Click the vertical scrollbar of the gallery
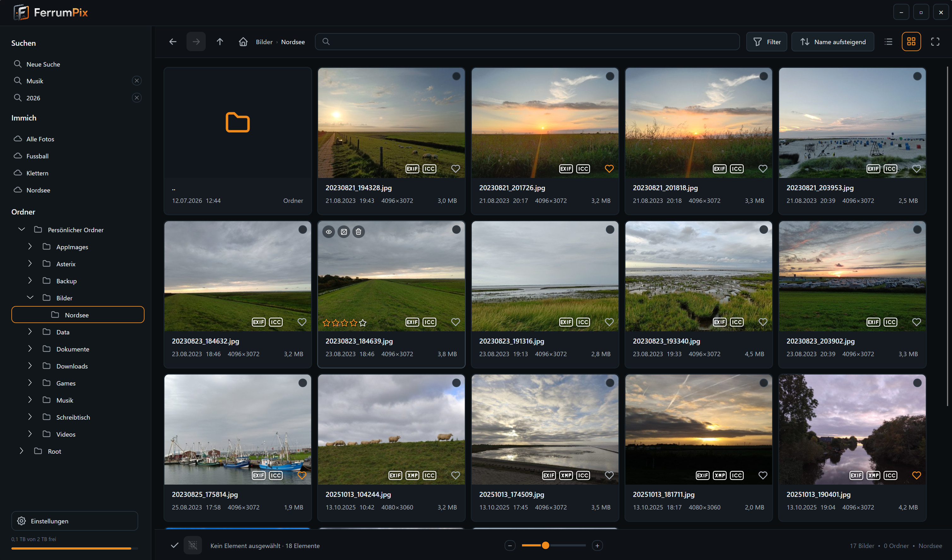This screenshot has width=952, height=560. [x=947, y=236]
